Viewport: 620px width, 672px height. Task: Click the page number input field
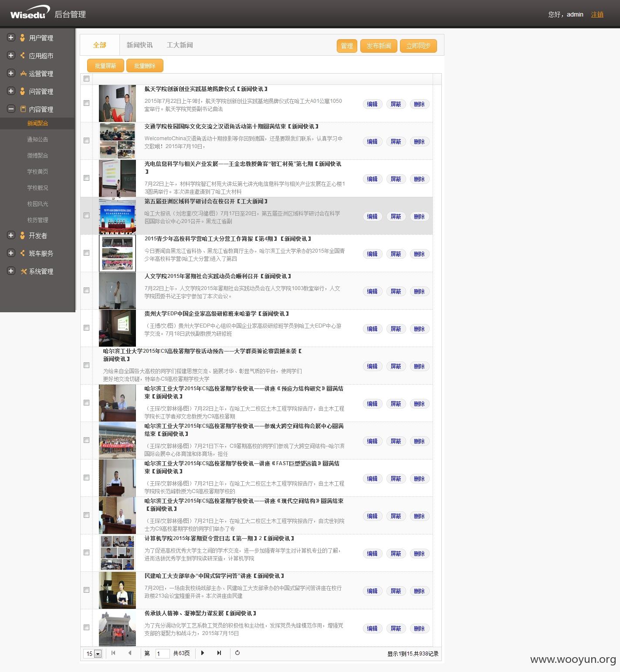point(162,654)
